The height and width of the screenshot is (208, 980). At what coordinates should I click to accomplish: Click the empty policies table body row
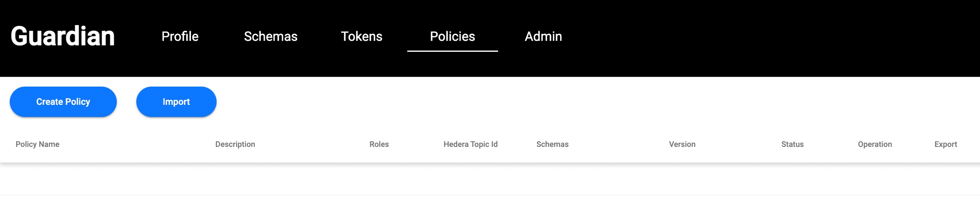pos(489,179)
